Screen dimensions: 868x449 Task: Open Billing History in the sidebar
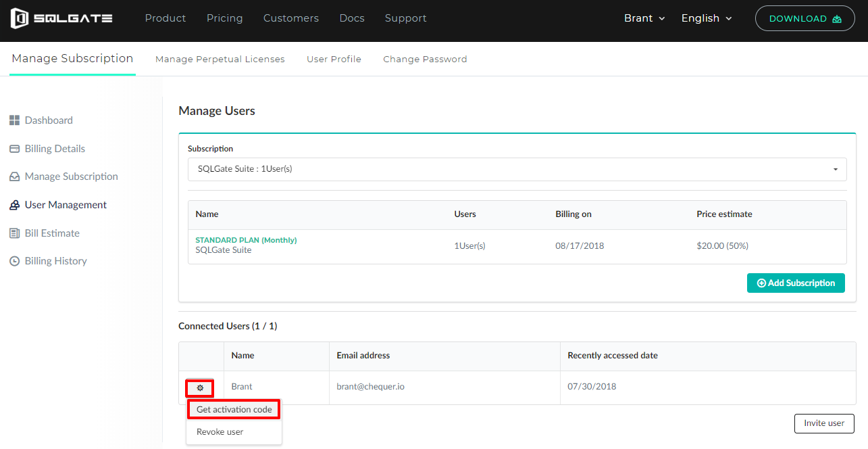pyautogui.click(x=55, y=261)
